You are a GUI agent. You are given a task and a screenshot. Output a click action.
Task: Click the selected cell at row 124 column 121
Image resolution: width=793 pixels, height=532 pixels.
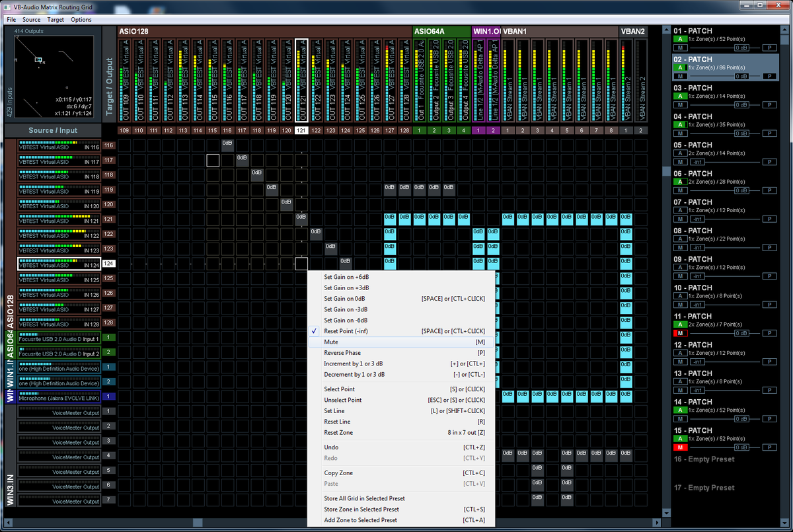[x=301, y=264]
